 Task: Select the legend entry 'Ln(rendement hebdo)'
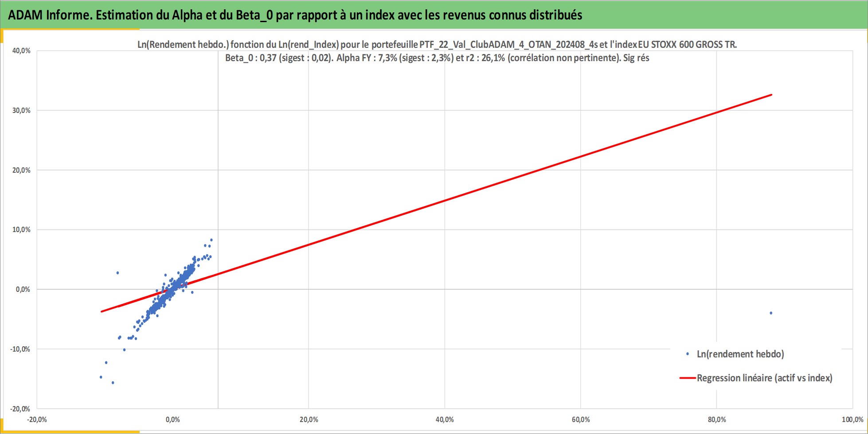pos(740,354)
